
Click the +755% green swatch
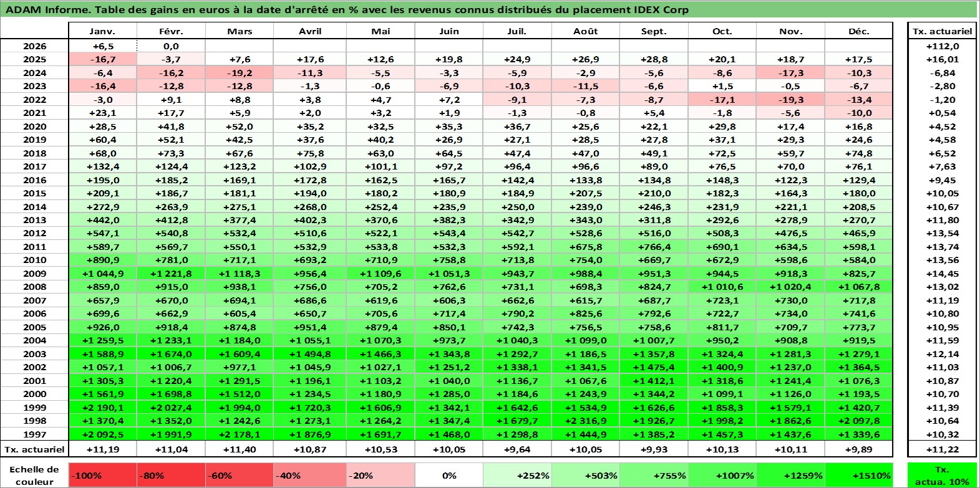coord(654,475)
